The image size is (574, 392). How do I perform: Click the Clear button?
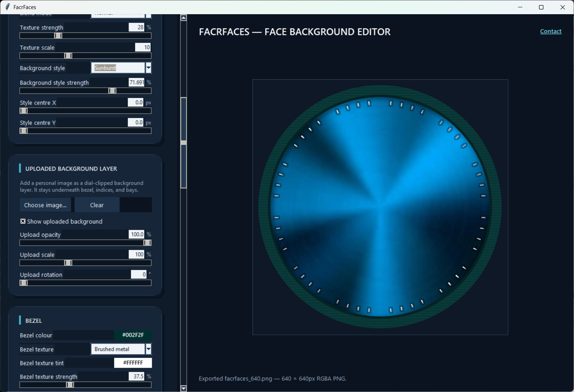[x=97, y=205]
